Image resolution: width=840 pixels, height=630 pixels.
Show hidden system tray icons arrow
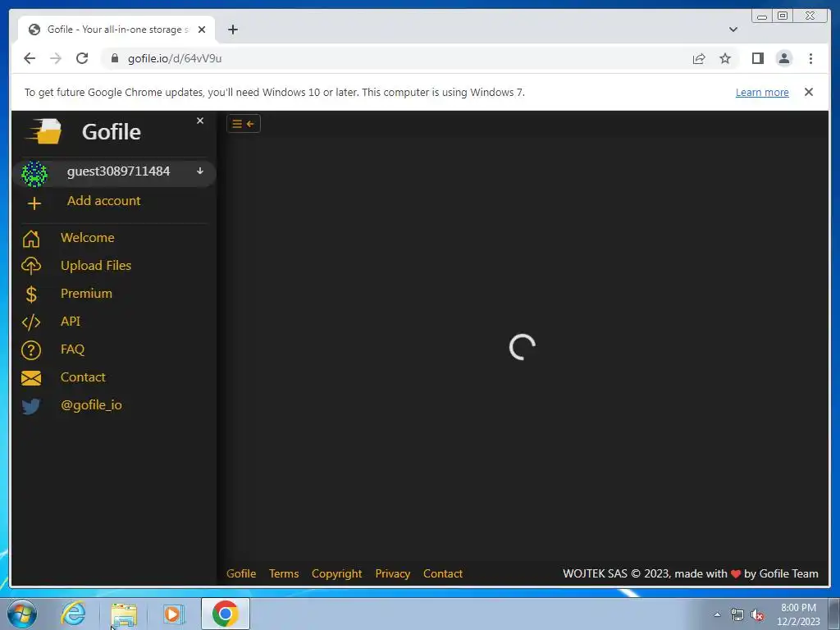(717, 614)
